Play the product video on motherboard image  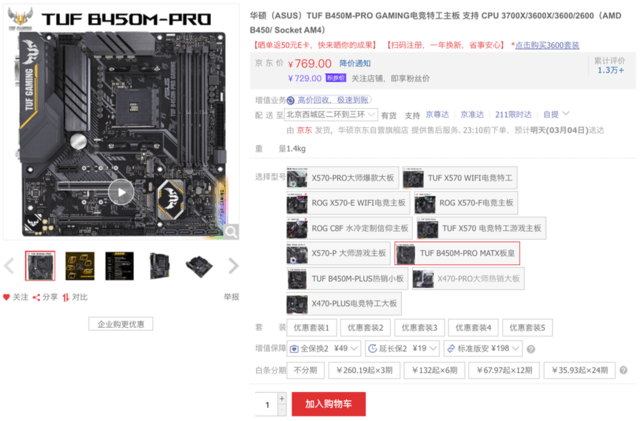[121, 192]
